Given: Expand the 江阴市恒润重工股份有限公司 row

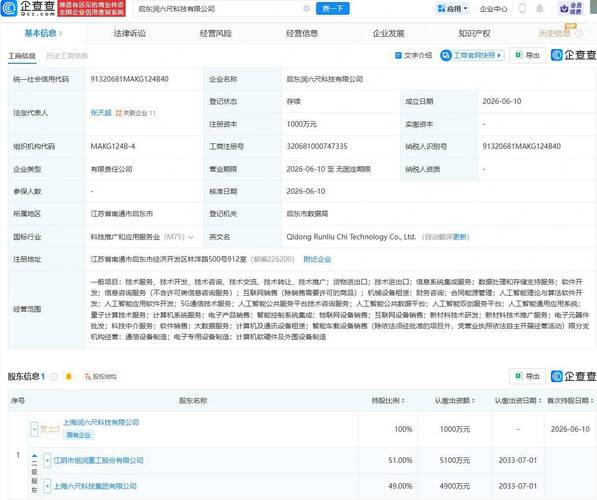Looking at the screenshot, I should click(47, 460).
